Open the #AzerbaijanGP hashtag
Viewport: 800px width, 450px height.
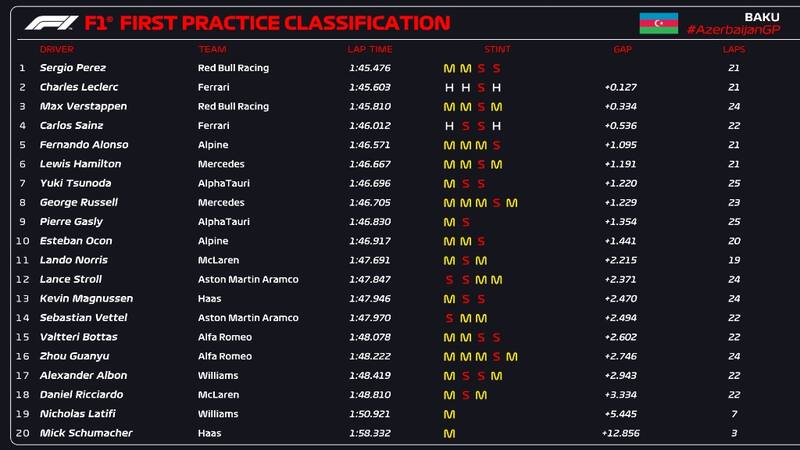click(734, 30)
